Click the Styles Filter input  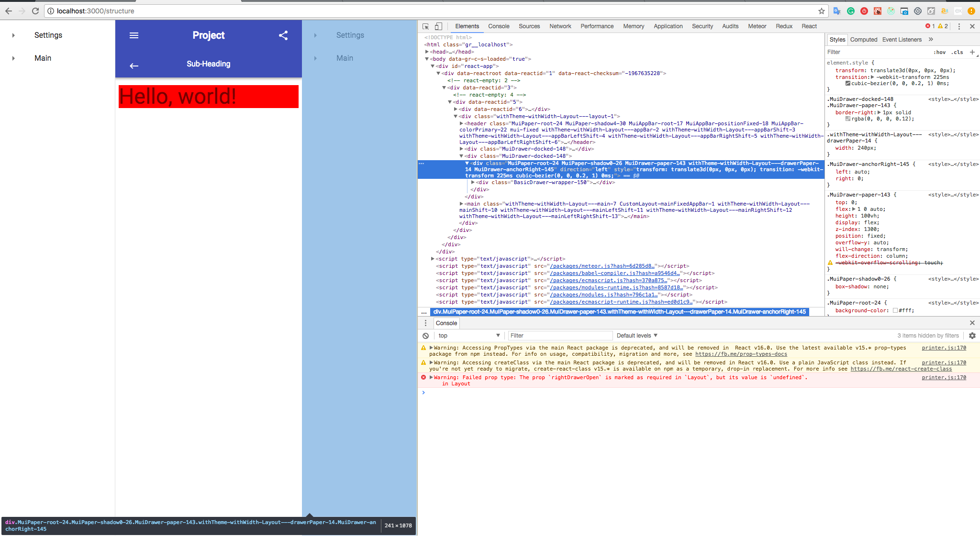coord(878,52)
